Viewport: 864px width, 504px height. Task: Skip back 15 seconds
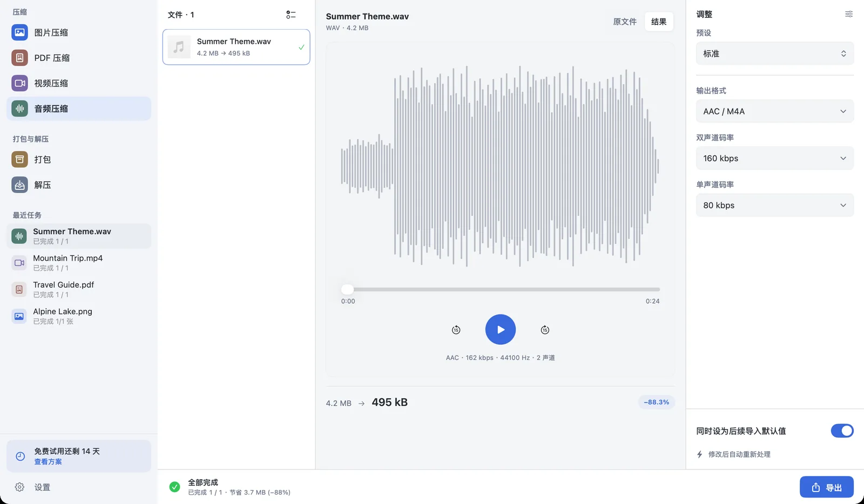(x=456, y=330)
